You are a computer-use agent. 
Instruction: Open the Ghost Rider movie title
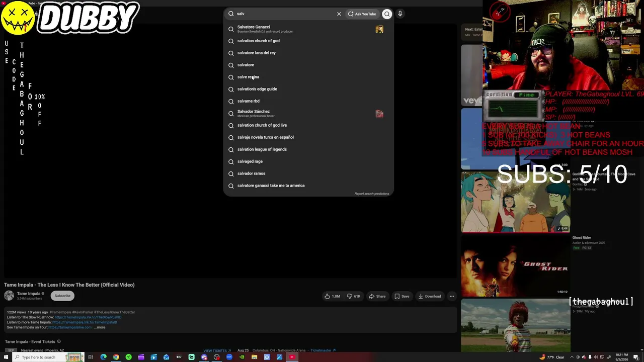pyautogui.click(x=582, y=238)
